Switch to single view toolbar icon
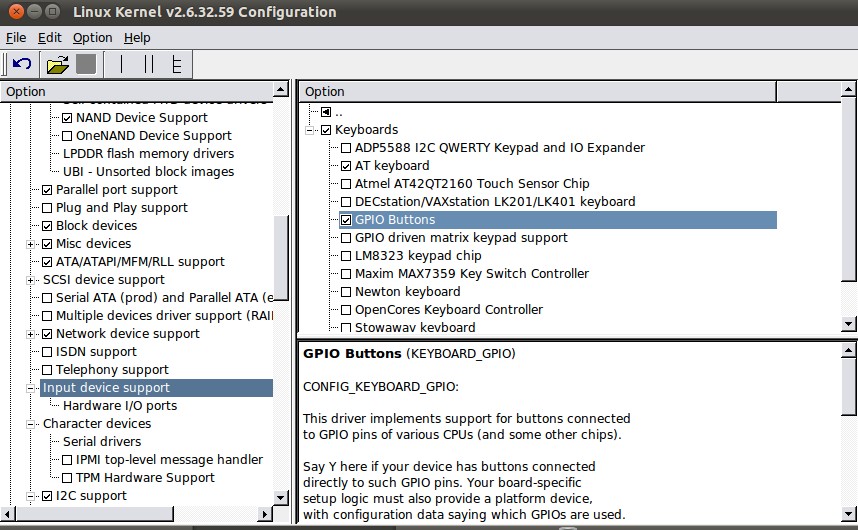858x530 pixels. pyautogui.click(x=121, y=64)
